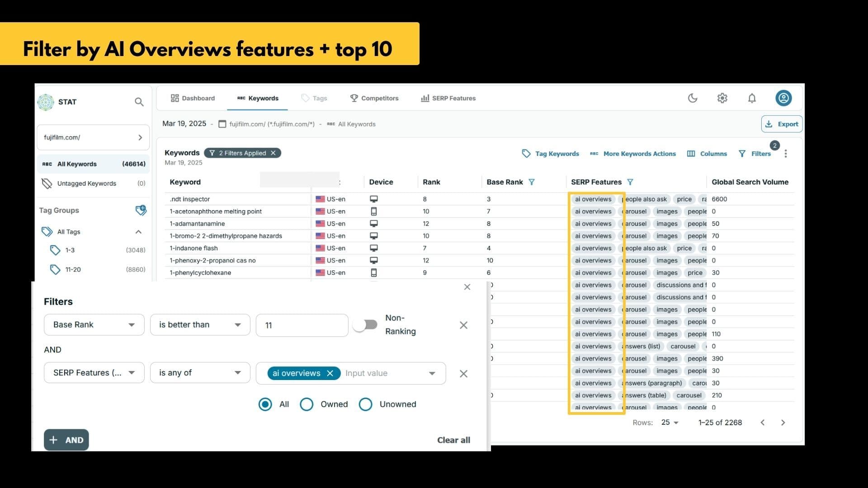The width and height of the screenshot is (868, 488).
Task: Click Clear all filters link
Action: point(453,440)
